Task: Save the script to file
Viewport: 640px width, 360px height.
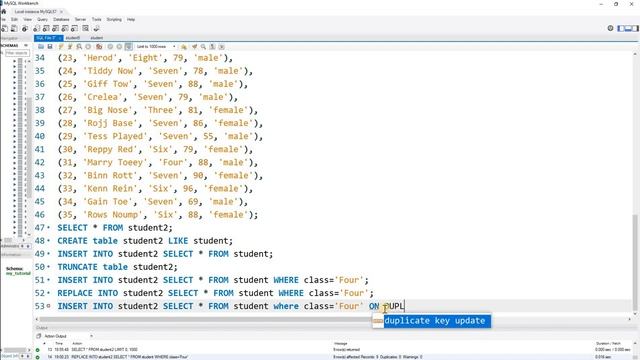Action: (x=50, y=47)
